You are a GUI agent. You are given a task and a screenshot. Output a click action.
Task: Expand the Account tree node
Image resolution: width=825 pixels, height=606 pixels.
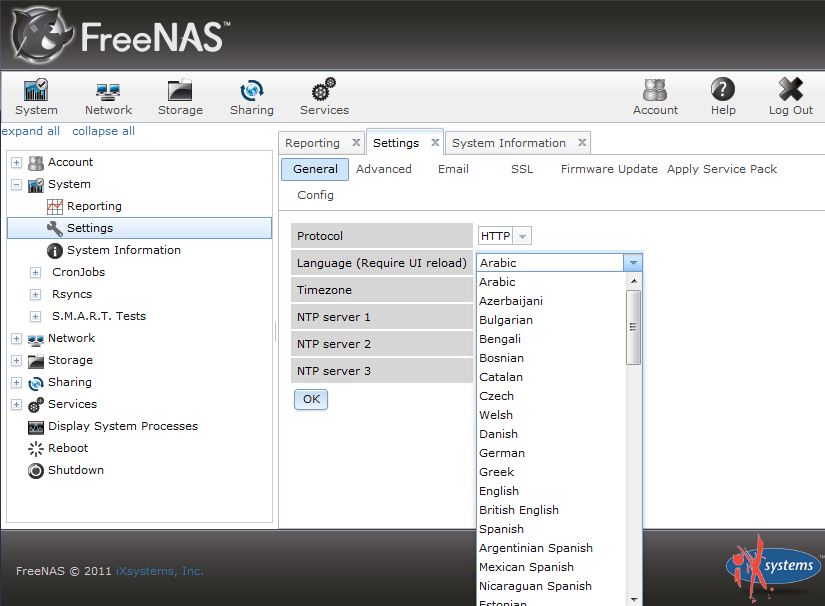click(x=16, y=162)
